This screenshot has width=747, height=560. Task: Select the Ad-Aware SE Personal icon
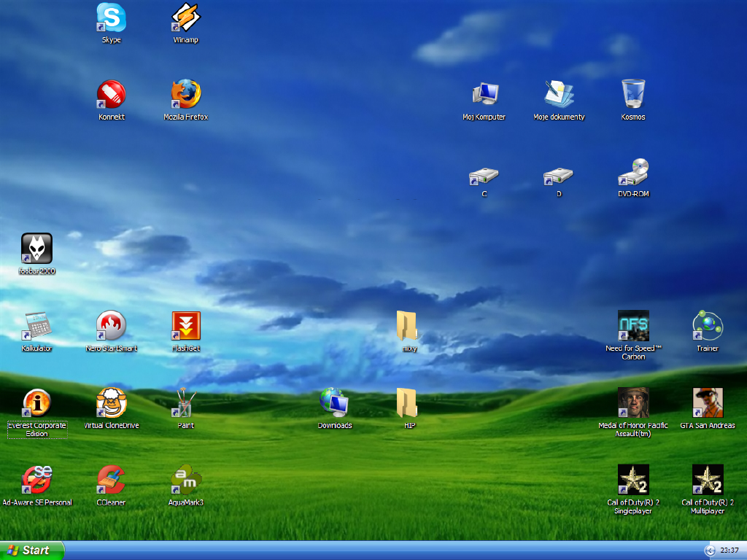pos(36,481)
